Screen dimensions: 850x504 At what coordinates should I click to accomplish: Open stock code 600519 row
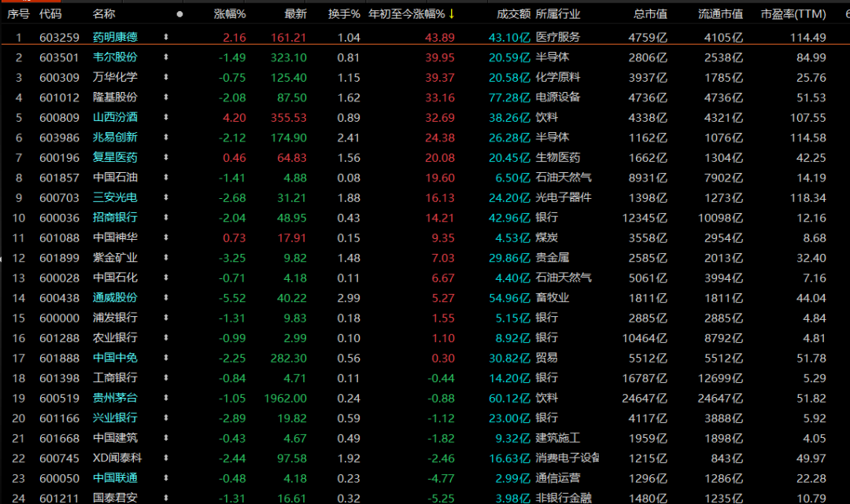(x=59, y=398)
